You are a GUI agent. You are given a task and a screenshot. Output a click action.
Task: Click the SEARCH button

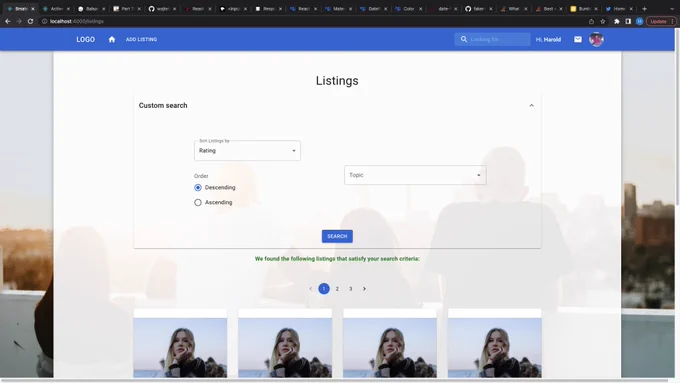click(337, 236)
